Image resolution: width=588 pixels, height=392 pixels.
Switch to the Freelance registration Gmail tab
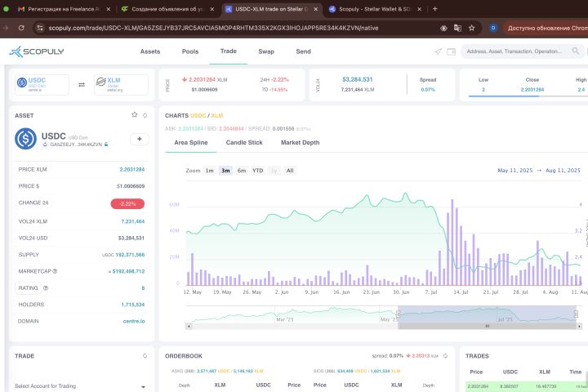64,9
